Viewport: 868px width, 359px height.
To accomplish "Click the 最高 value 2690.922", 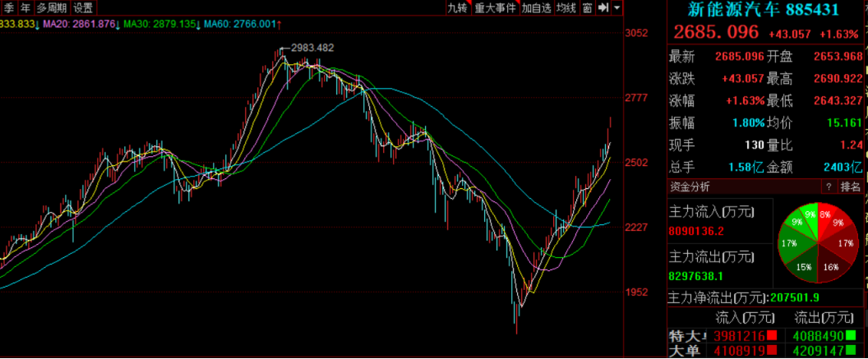I will click(x=838, y=79).
